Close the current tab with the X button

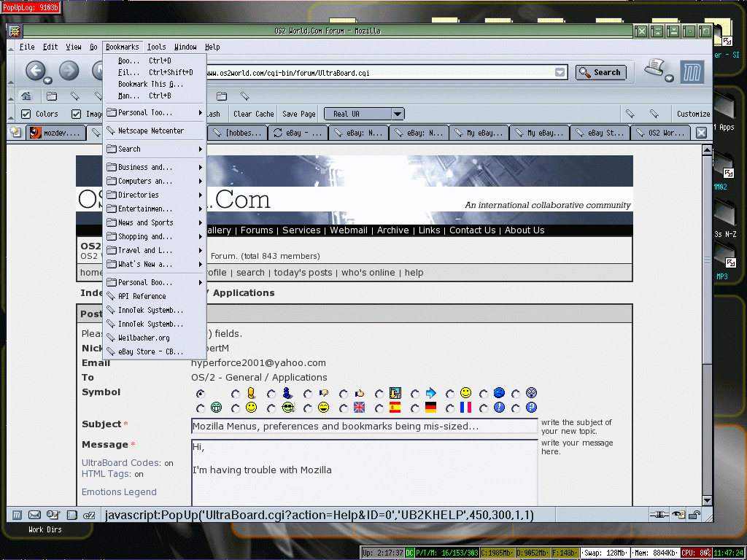(701, 133)
